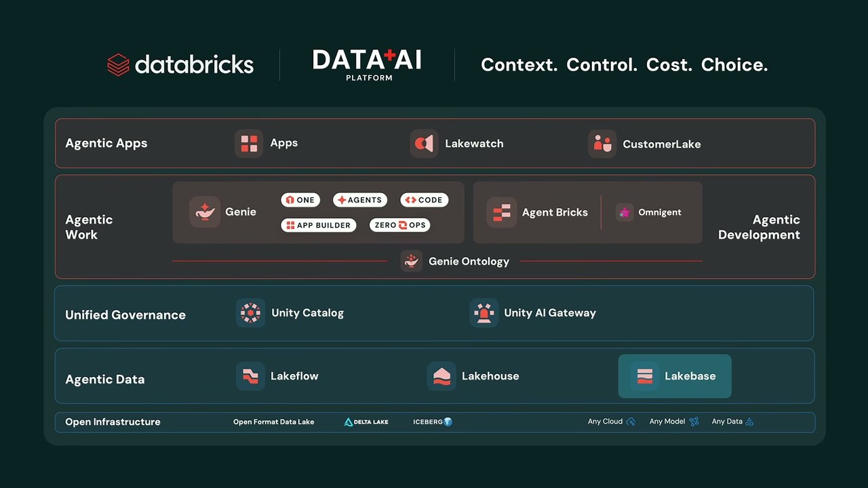This screenshot has width=868, height=488.
Task: Click the Unity AI Gateway icon
Action: [x=484, y=313]
